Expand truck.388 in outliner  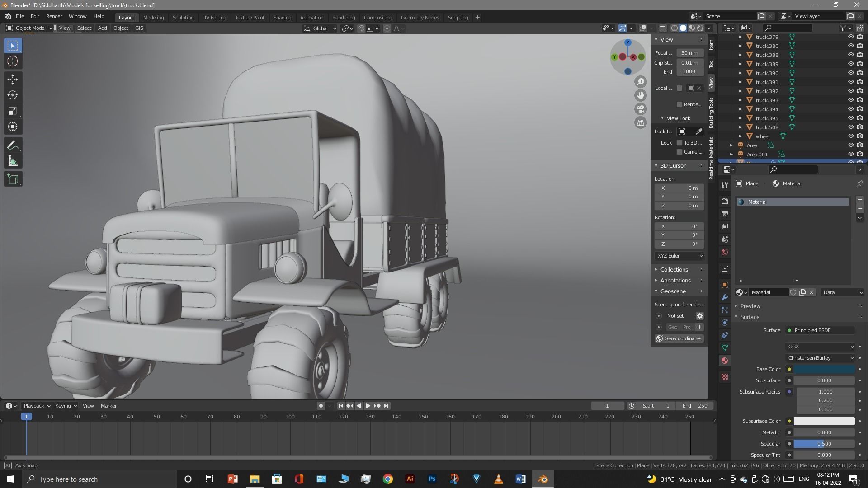tap(741, 55)
